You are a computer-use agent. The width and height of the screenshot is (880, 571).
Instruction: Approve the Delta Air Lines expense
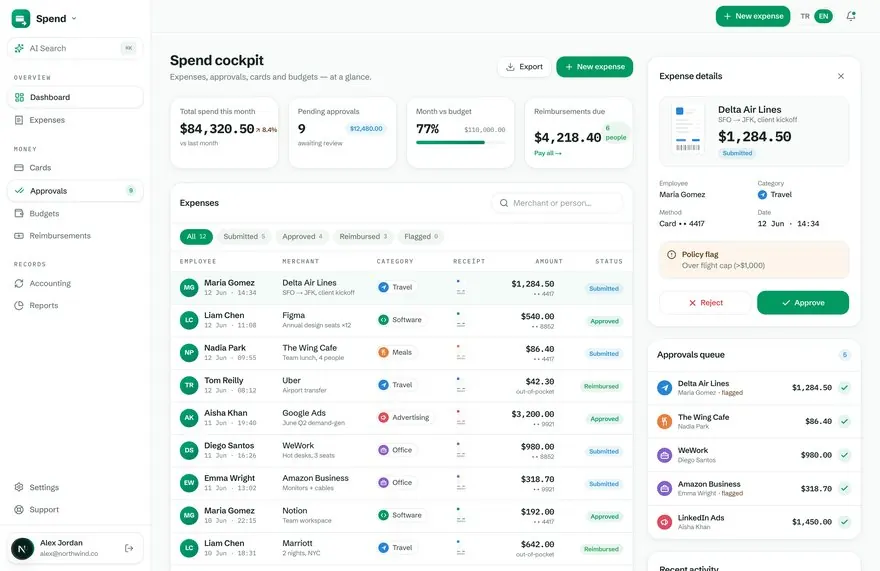803,303
